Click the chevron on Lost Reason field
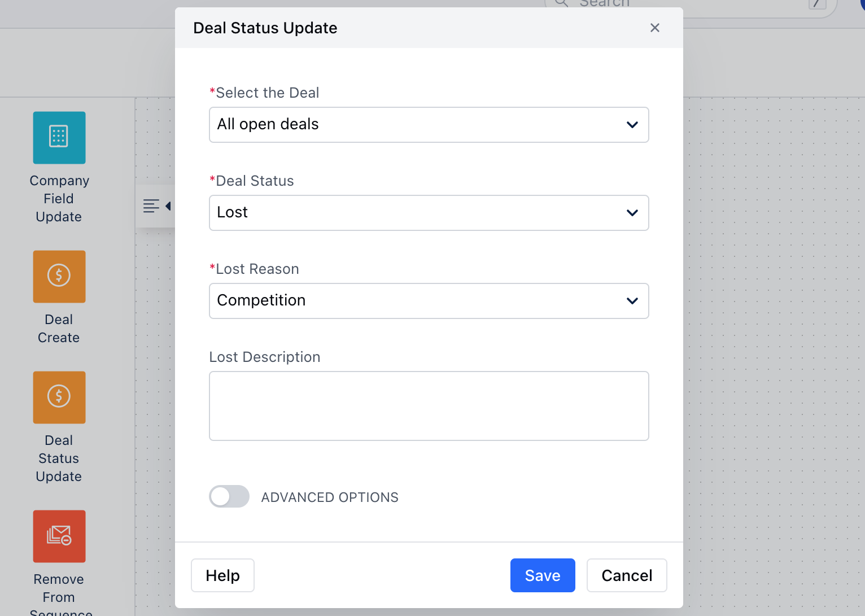865x616 pixels. click(632, 301)
